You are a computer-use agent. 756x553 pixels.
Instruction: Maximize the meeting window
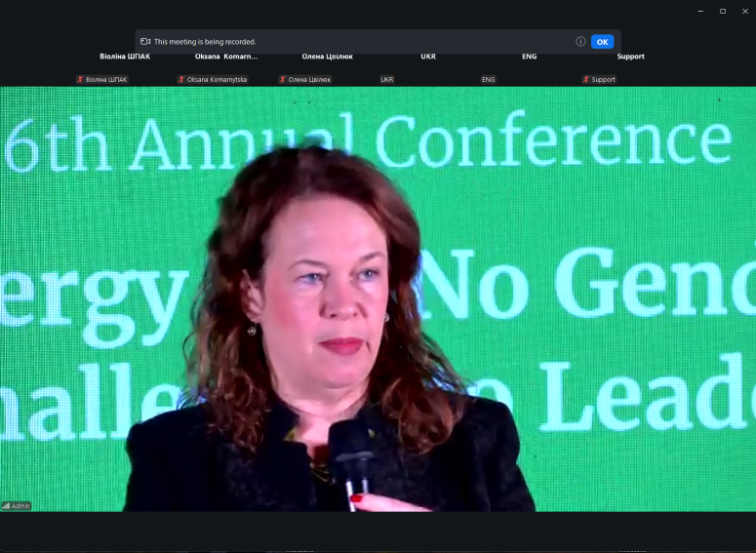click(x=723, y=11)
